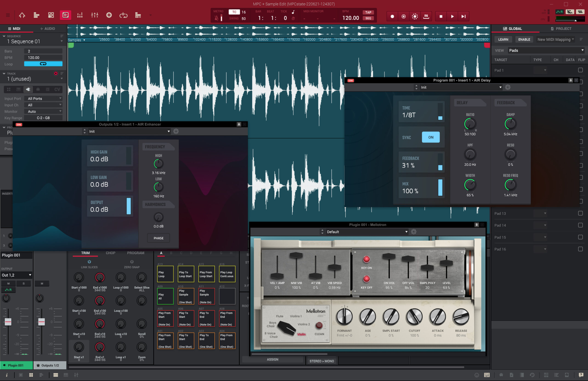Start recording with the Record button
Image resolution: width=588 pixels, height=381 pixels.
[392, 17]
